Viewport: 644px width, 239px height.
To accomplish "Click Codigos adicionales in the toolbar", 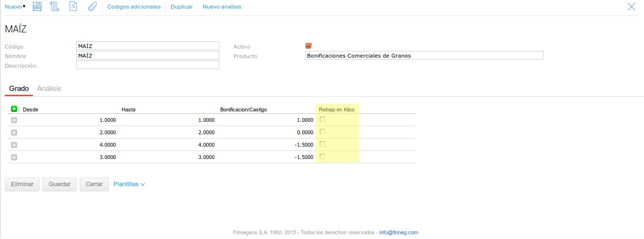I will point(134,7).
